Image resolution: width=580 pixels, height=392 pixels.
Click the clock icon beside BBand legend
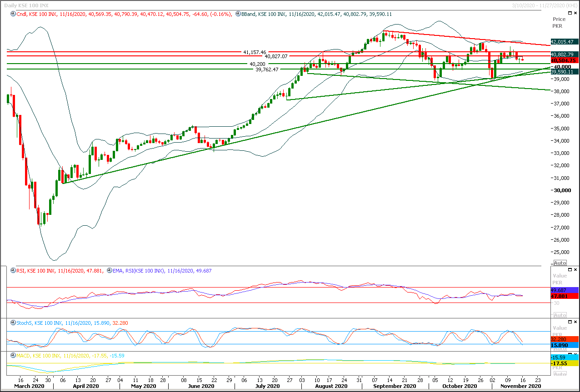pyautogui.click(x=238, y=14)
